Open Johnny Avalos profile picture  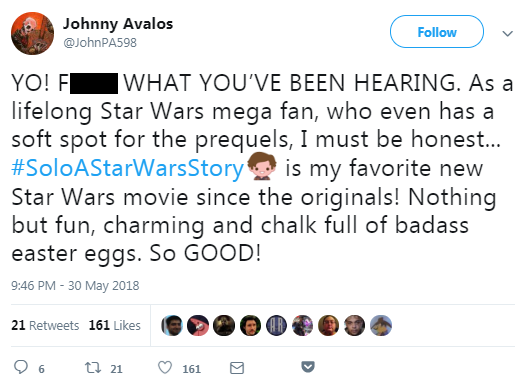(x=33, y=33)
